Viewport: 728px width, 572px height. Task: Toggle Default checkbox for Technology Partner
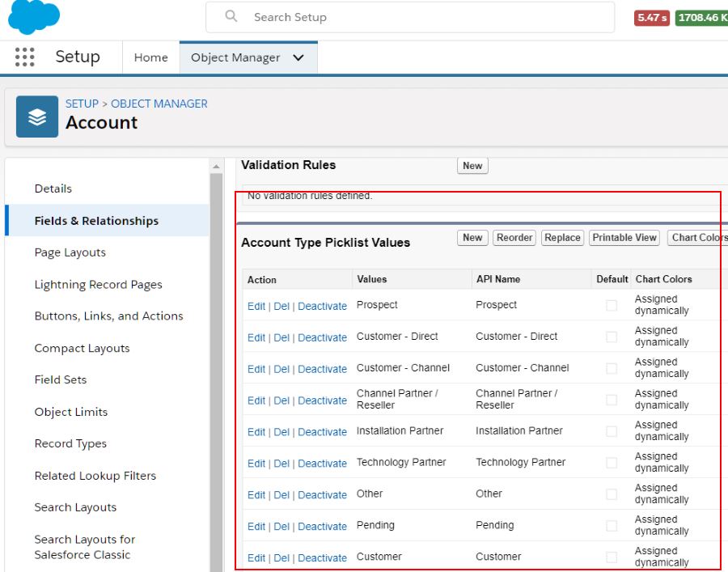(612, 463)
